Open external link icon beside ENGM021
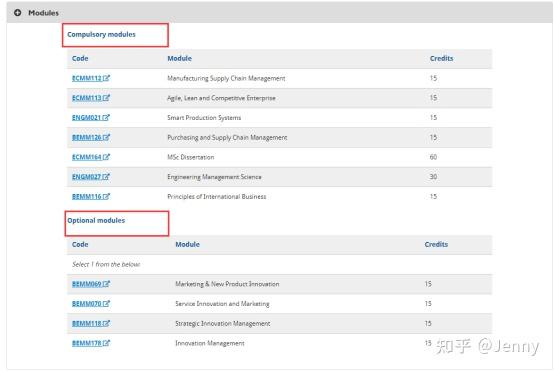 pos(106,118)
